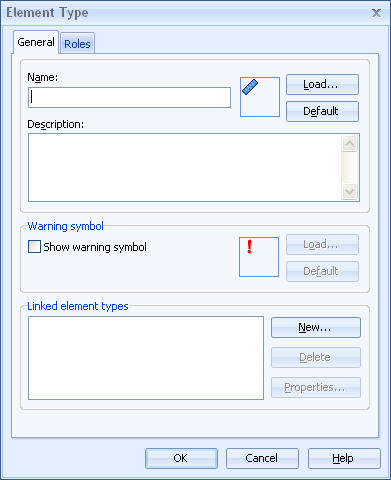Focus the Name text field

click(x=129, y=97)
